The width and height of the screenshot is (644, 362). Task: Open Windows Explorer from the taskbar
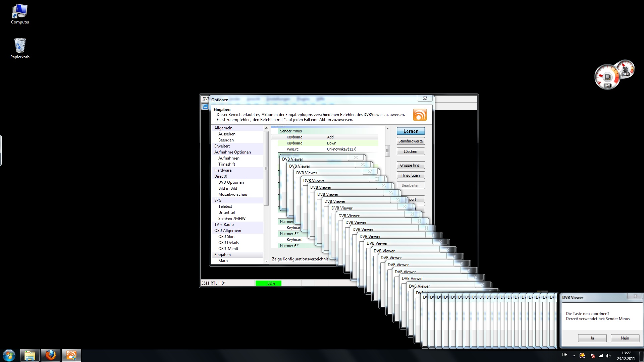point(30,355)
